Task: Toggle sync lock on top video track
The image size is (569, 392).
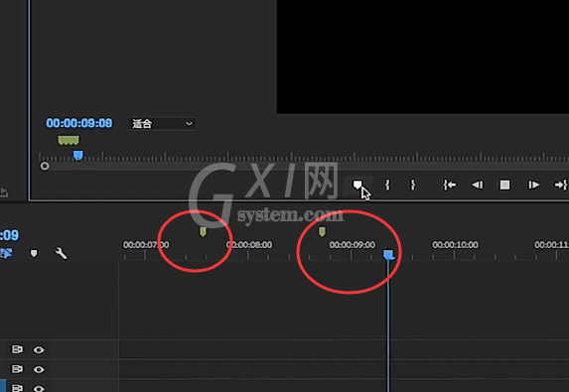Action: tap(17, 349)
